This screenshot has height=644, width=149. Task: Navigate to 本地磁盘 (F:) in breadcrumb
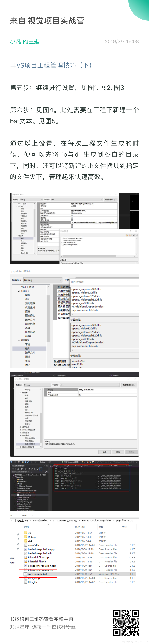click(21, 521)
